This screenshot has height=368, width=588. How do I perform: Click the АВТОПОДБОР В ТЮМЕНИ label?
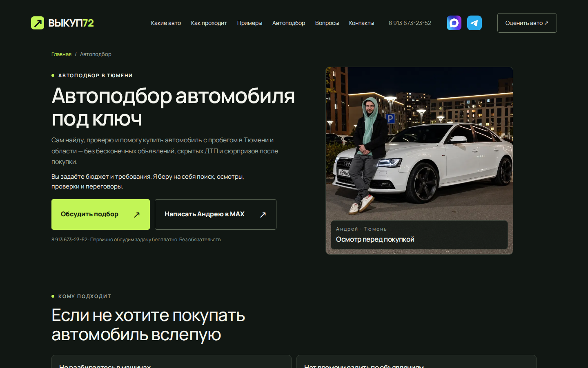click(x=95, y=75)
